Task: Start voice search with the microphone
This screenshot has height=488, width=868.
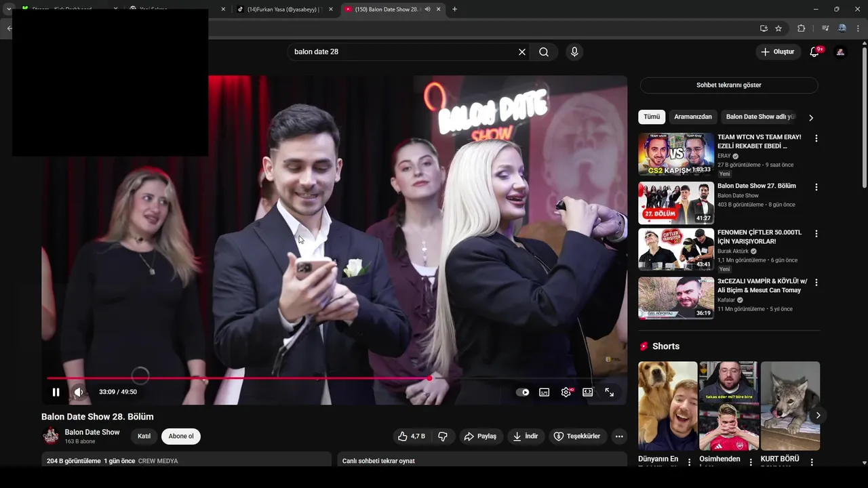Action: (x=574, y=52)
